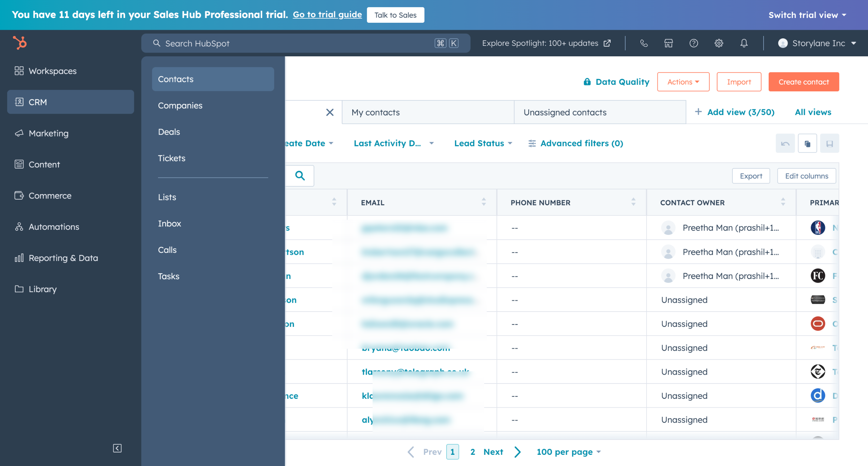Select Deals in the CRM submenu
The image size is (868, 466).
pos(213,132)
